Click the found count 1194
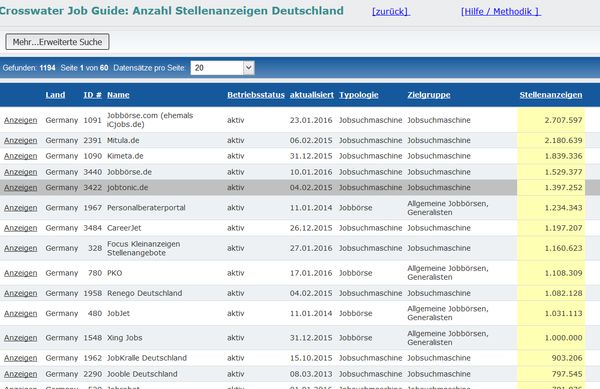Image resolution: width=600 pixels, height=389 pixels. (47, 68)
